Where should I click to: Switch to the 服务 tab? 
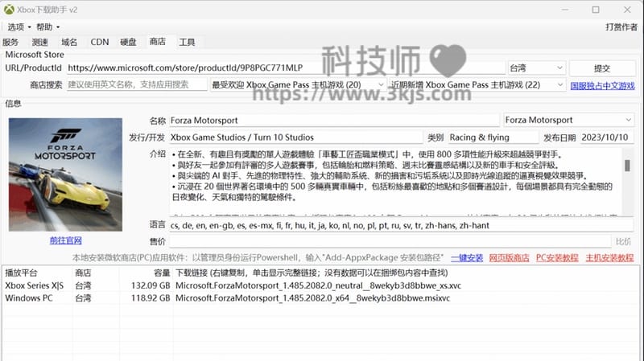[10, 42]
